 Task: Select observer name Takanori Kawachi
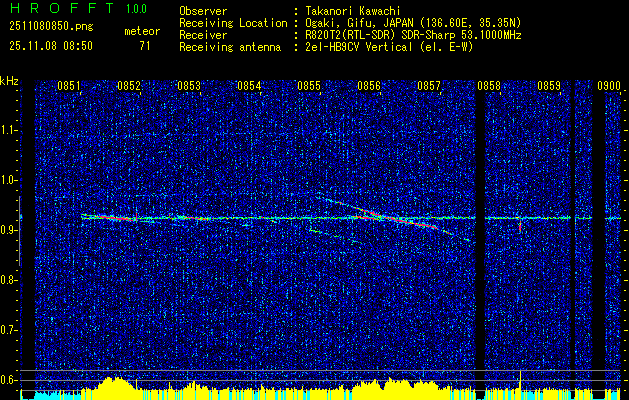tap(353, 11)
